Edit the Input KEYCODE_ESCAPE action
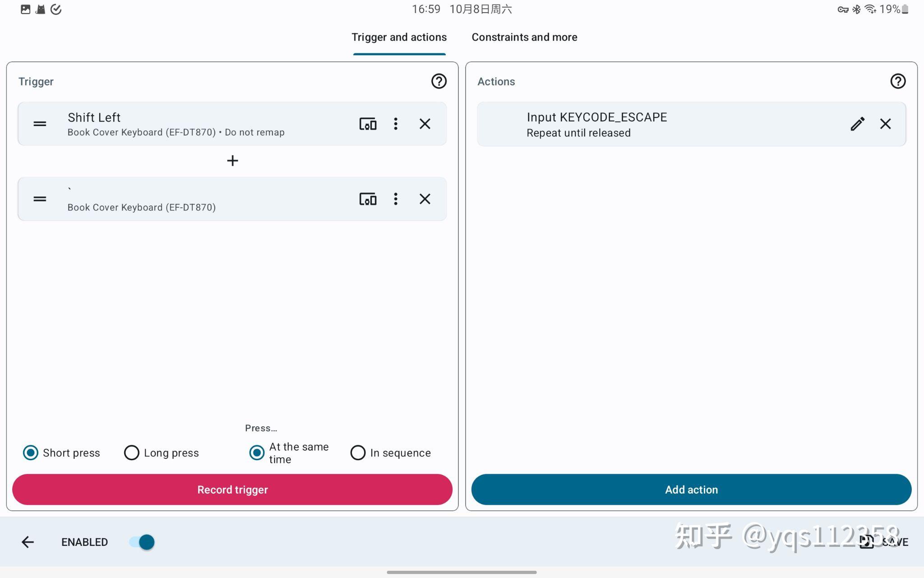 click(x=857, y=124)
